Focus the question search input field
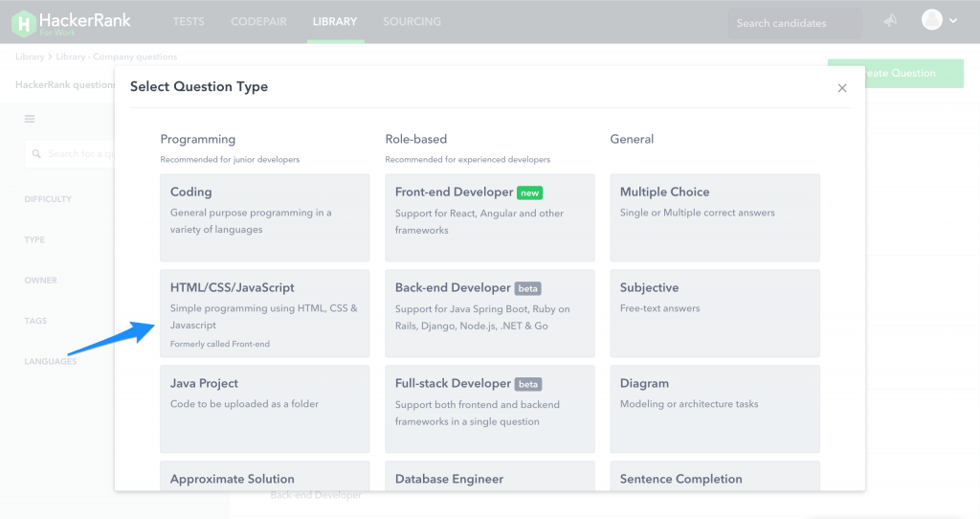Viewport: 980px width, 519px height. pos(70,154)
